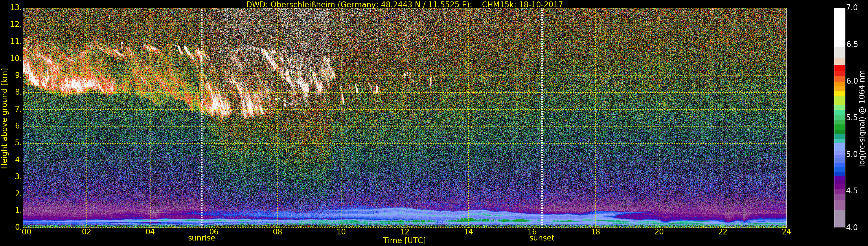Image resolution: width=868 pixels, height=246 pixels.
Task: Click the Time [UTC] axis label
Action: (404, 241)
